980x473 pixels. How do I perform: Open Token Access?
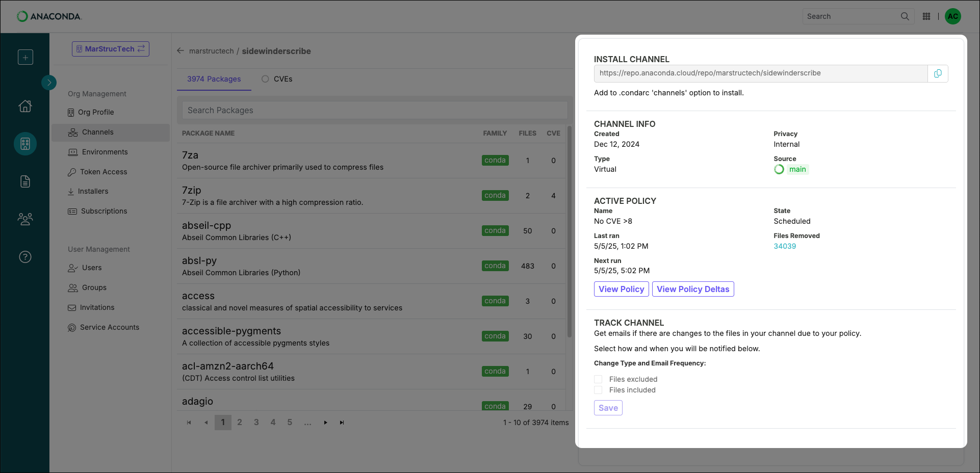point(97,172)
